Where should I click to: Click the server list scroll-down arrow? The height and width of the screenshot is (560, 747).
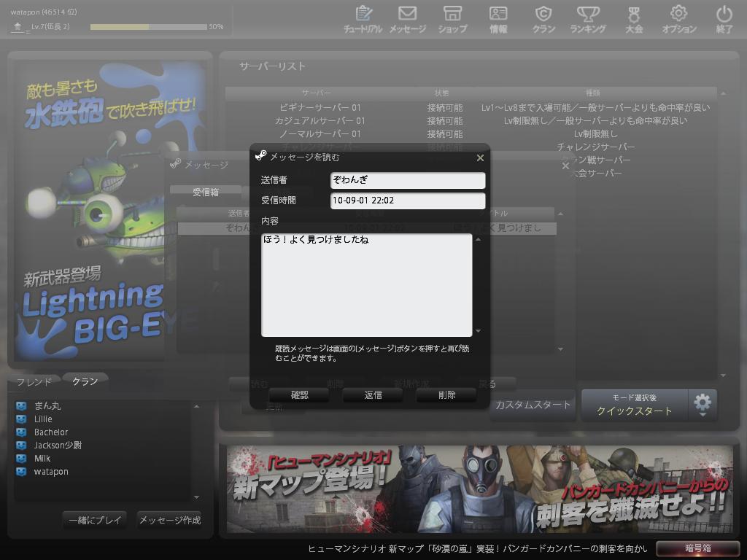pos(723,376)
